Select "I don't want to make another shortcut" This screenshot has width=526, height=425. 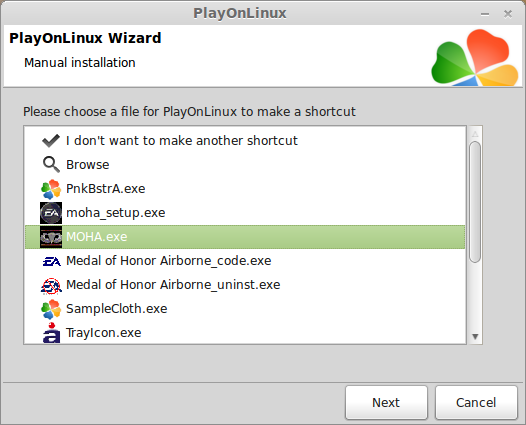(x=181, y=141)
